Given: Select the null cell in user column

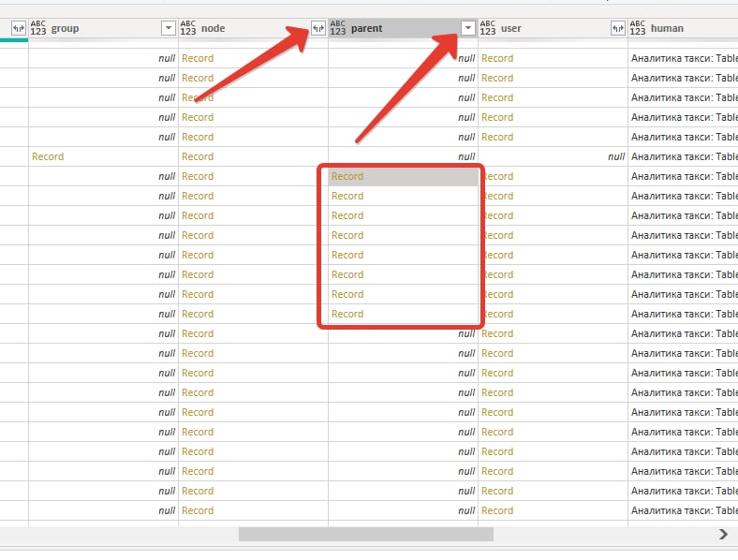Looking at the screenshot, I should [x=553, y=156].
